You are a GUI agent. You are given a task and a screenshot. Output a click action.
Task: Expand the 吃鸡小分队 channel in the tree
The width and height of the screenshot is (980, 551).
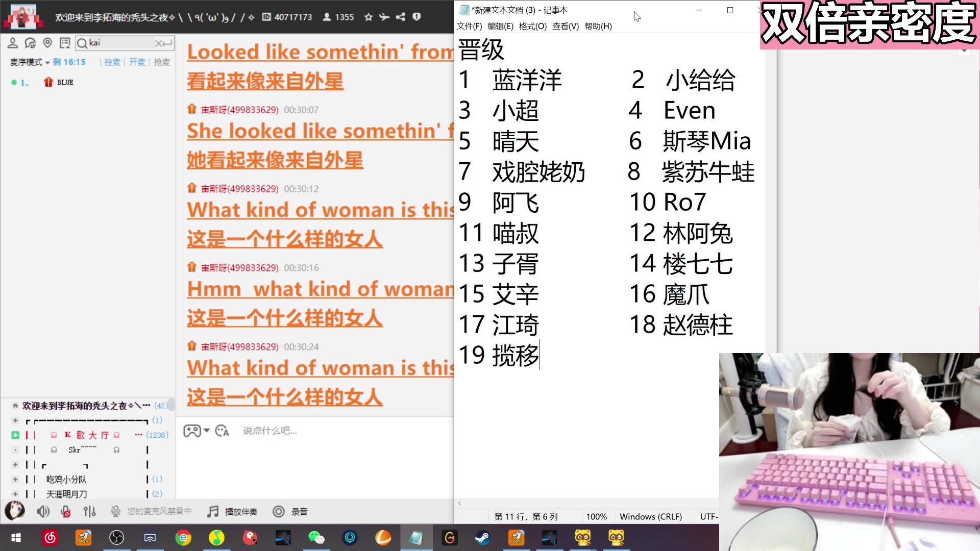tap(15, 480)
